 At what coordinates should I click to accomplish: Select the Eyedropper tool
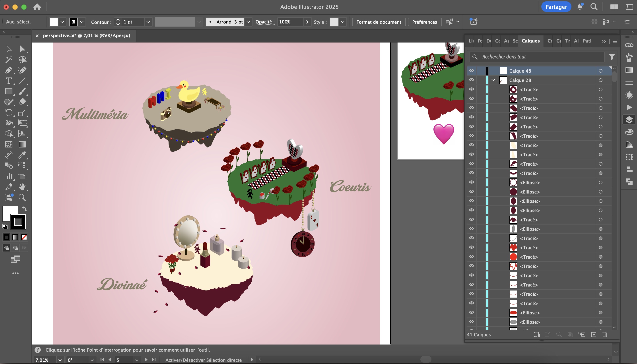pos(22,155)
